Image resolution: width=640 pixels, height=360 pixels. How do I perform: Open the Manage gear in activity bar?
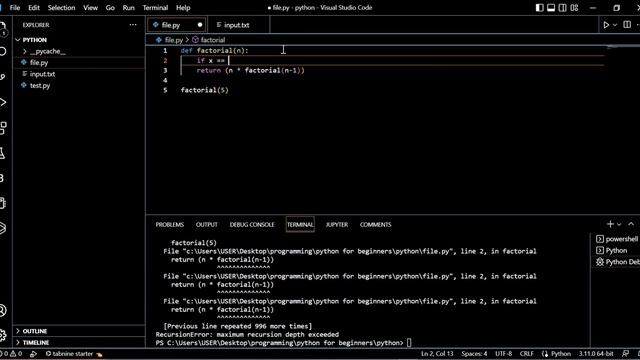click(x=3, y=335)
